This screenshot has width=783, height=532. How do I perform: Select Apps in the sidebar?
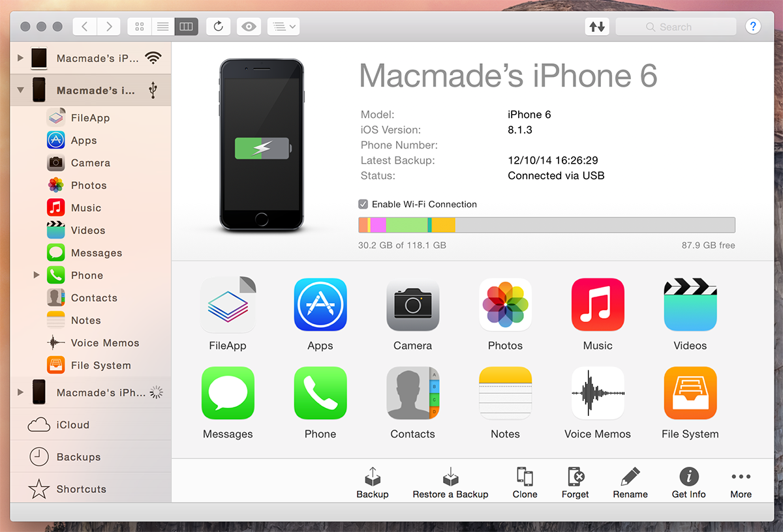[91, 140]
